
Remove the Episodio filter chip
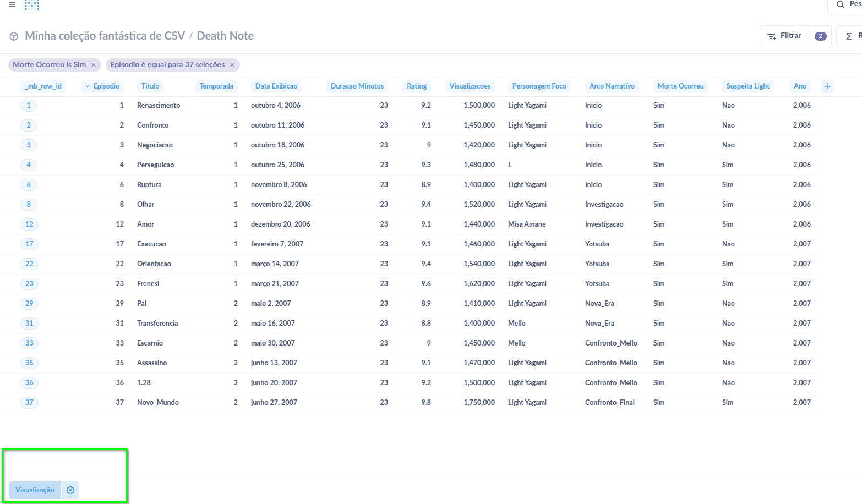tap(232, 65)
